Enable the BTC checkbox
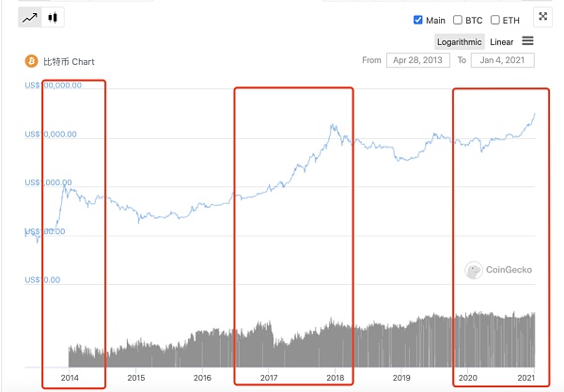This screenshot has width=564, height=392. pyautogui.click(x=458, y=20)
